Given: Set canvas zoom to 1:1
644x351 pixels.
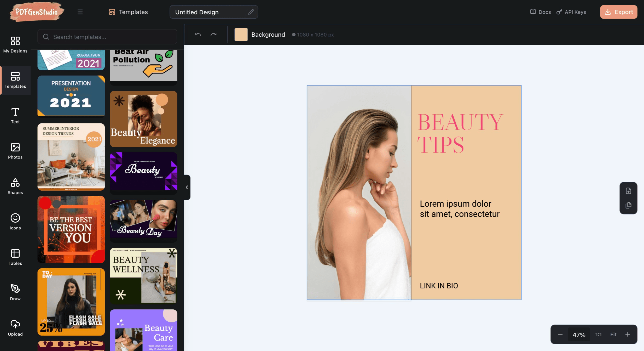Looking at the screenshot, I should coord(599,334).
